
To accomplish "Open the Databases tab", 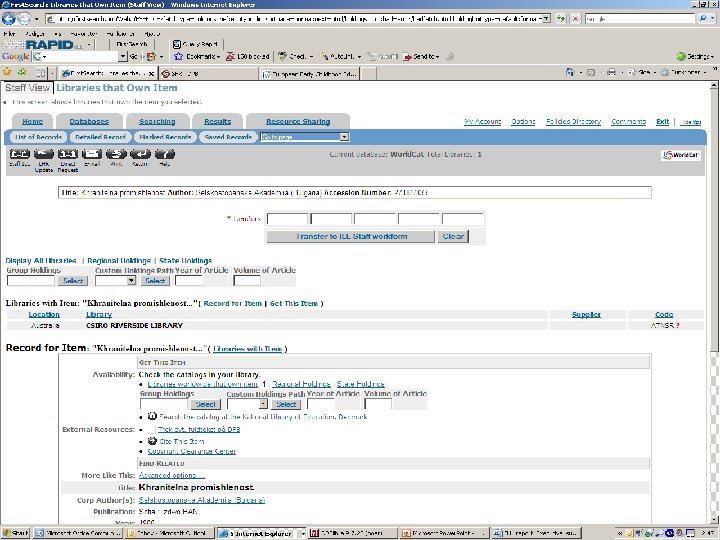I will point(89,121).
